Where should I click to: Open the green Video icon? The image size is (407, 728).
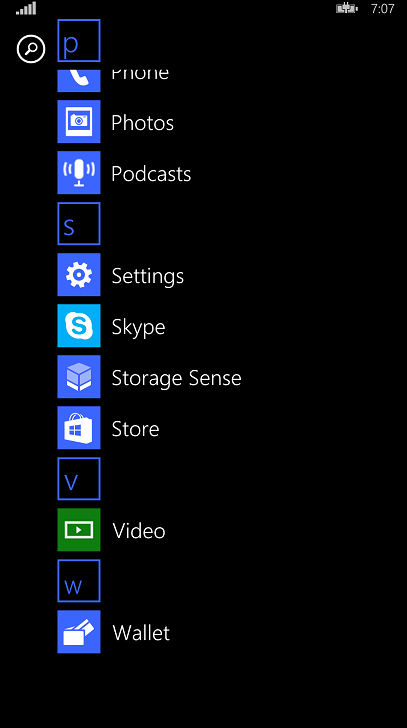pyautogui.click(x=79, y=530)
